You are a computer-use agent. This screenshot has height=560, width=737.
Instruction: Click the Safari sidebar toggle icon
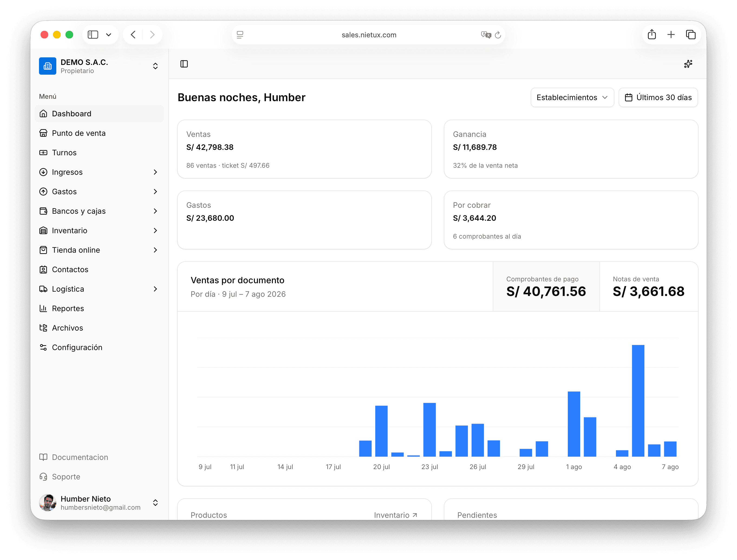coord(93,35)
